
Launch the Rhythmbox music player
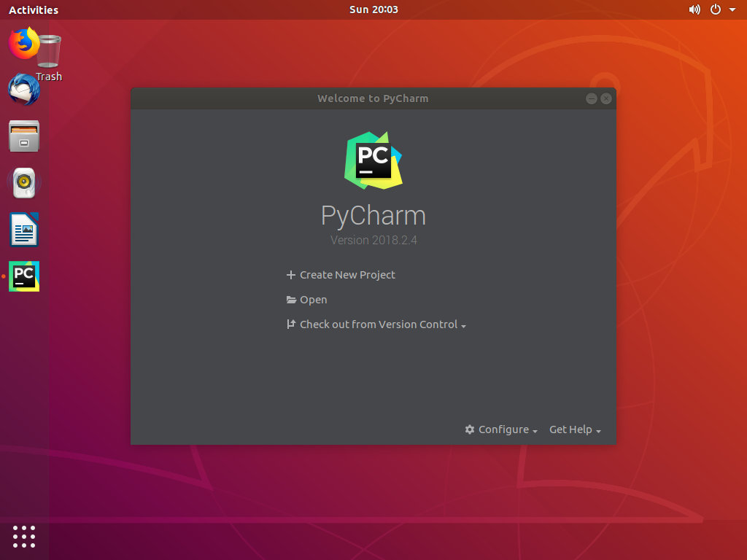click(x=23, y=183)
